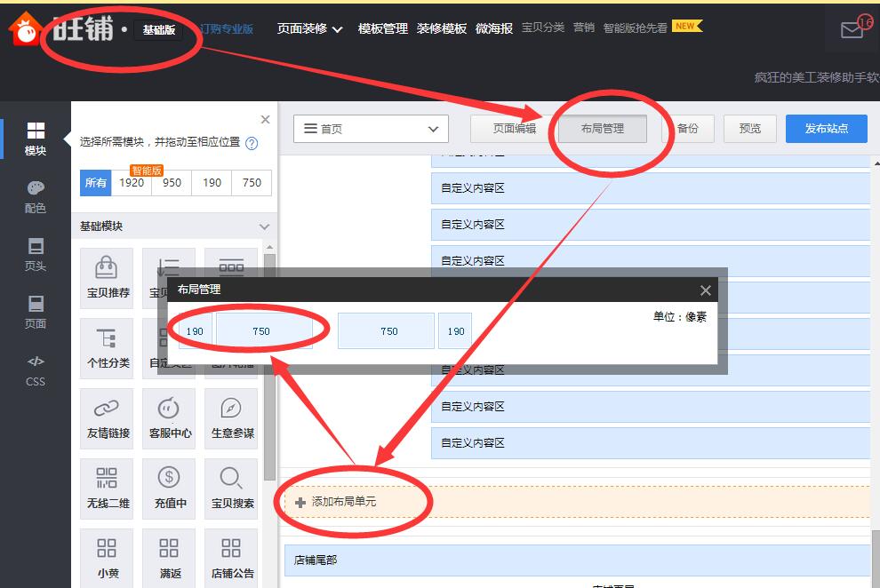This screenshot has height=588, width=880.
Task: Select the 生意参谋 module icon
Action: pyautogui.click(x=231, y=417)
